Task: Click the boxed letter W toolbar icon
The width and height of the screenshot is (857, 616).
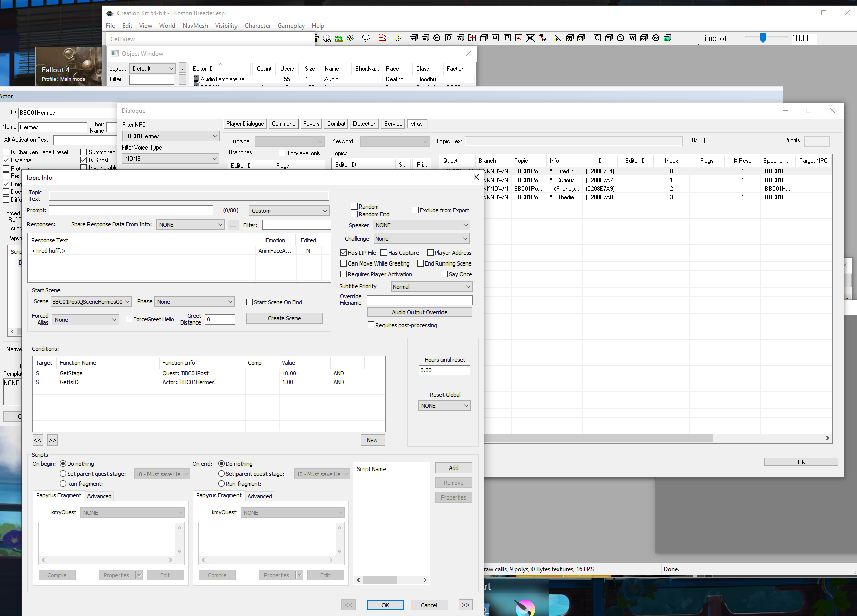Action: (x=632, y=38)
